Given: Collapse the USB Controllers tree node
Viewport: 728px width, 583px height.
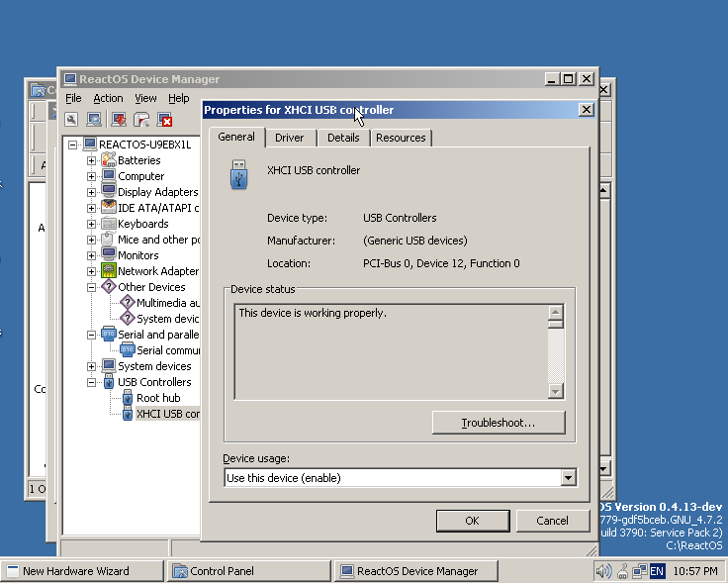Looking at the screenshot, I should tap(91, 383).
